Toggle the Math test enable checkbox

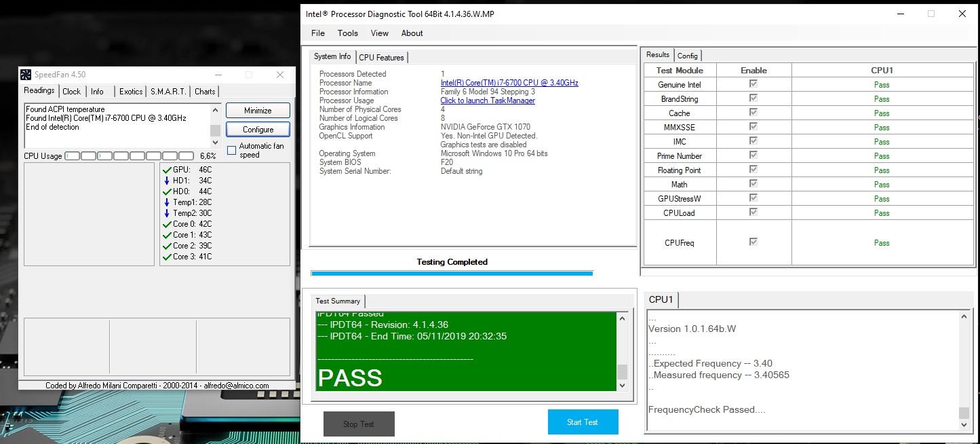click(753, 183)
